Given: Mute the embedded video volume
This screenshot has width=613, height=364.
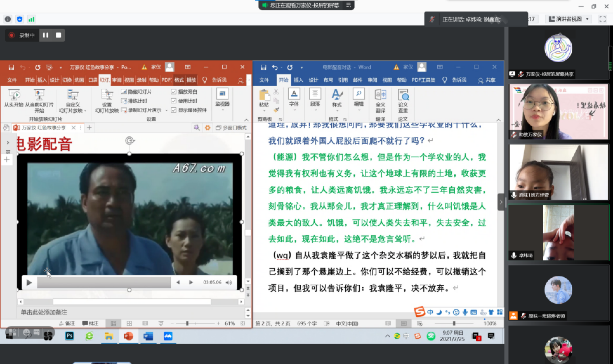Looking at the screenshot, I should pyautogui.click(x=229, y=282).
